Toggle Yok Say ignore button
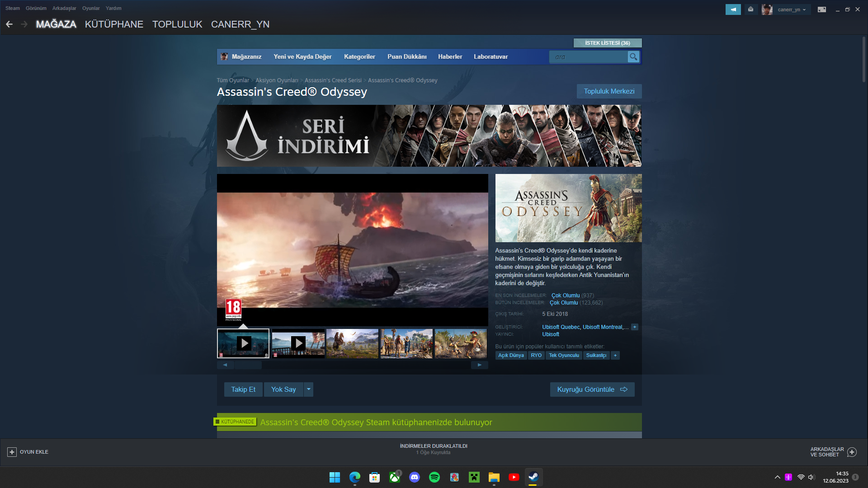Screen dimensions: 868x488 (283, 389)
